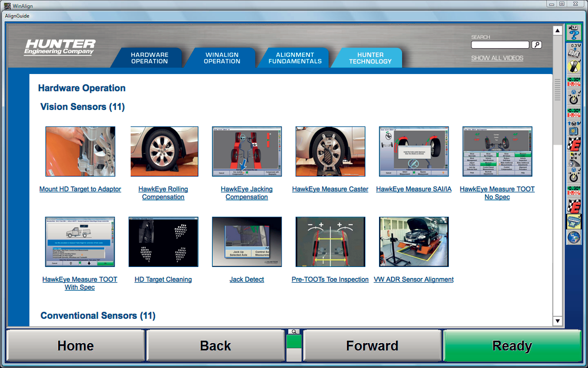Play the HawkEye Measure TOOT No Spec thumbnail
Viewport: 588px width, 368px height.
tap(497, 151)
